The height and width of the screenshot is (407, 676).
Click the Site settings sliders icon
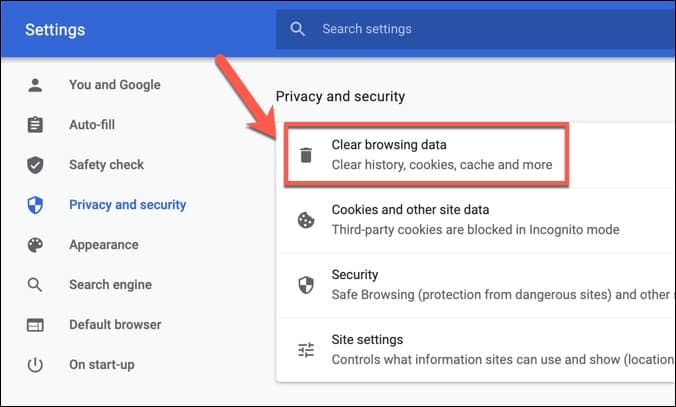(306, 350)
